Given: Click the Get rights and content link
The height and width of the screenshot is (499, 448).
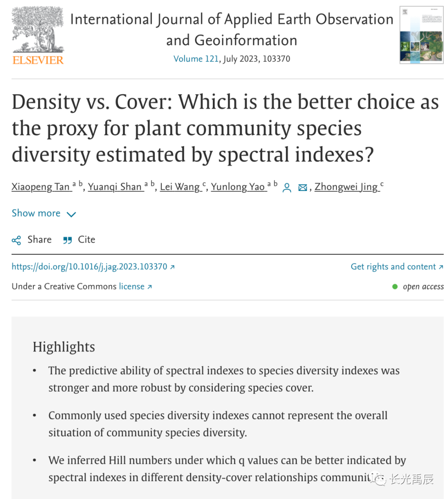Looking at the screenshot, I should (x=393, y=267).
